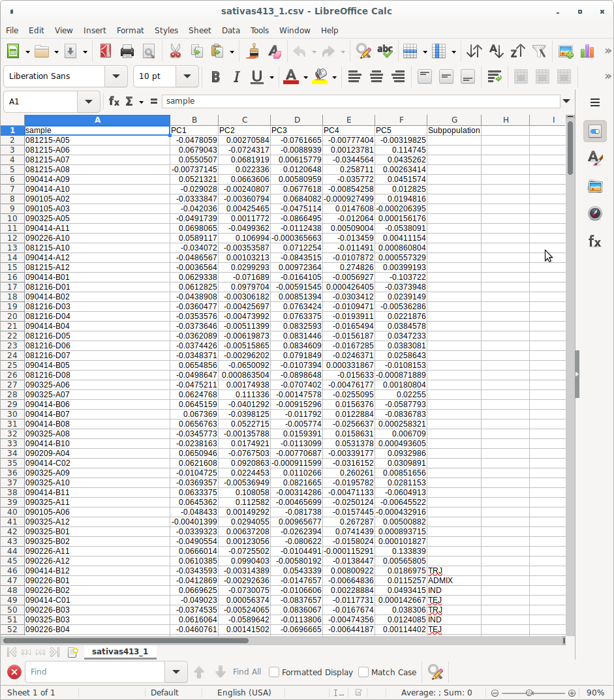Enable the Match Case checkbox
The height and width of the screenshot is (700, 614).
(x=363, y=672)
